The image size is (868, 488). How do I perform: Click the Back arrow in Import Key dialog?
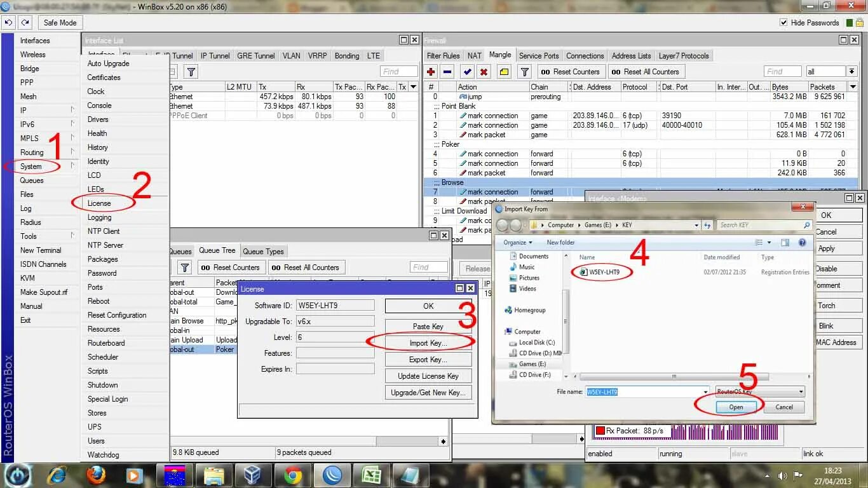click(503, 225)
